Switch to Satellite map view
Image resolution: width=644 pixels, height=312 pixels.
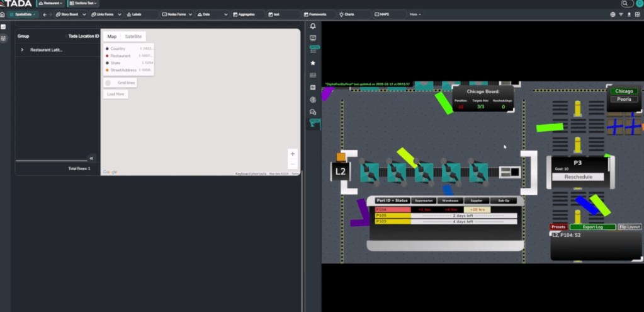pyautogui.click(x=133, y=37)
